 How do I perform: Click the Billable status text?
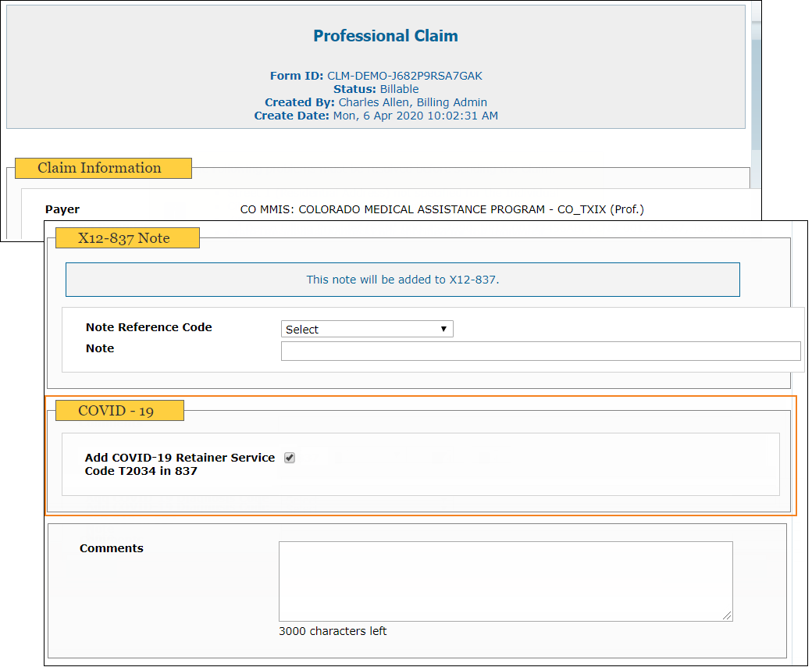(399, 89)
